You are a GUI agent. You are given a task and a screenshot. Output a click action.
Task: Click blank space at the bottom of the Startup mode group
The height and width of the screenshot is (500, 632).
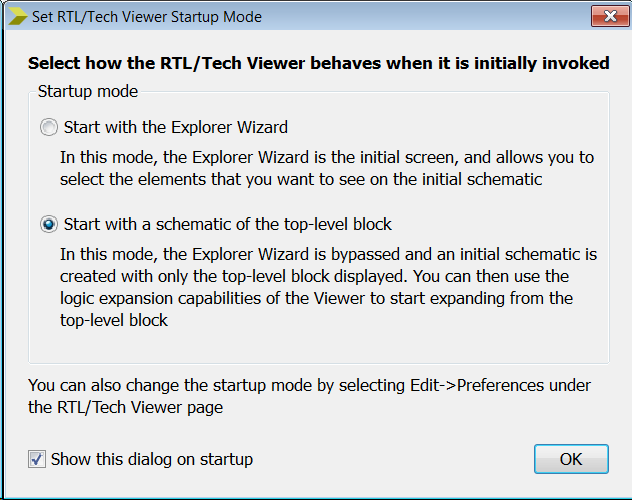coord(318,347)
